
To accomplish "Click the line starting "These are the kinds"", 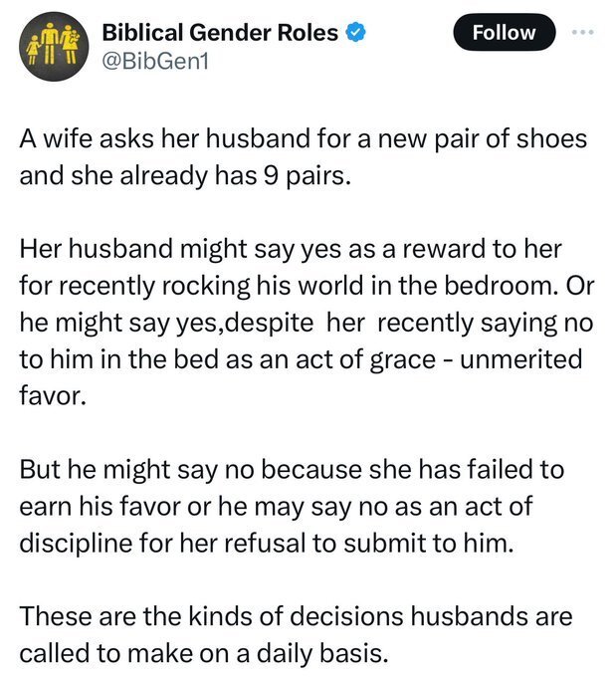I will [297, 617].
